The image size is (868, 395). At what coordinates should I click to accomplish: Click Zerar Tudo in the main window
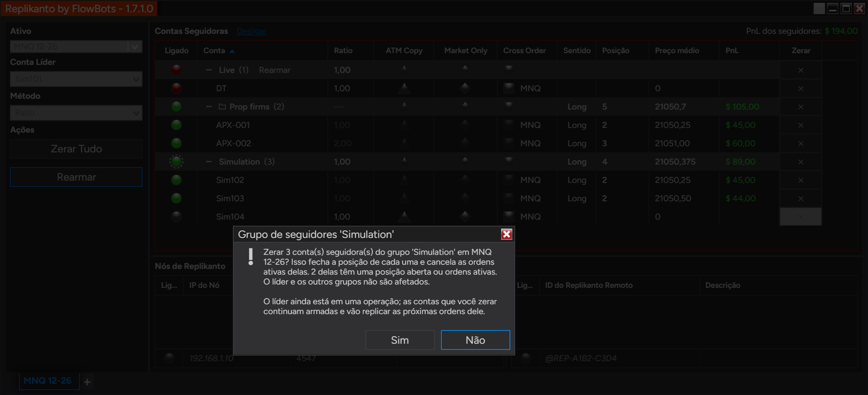click(76, 149)
